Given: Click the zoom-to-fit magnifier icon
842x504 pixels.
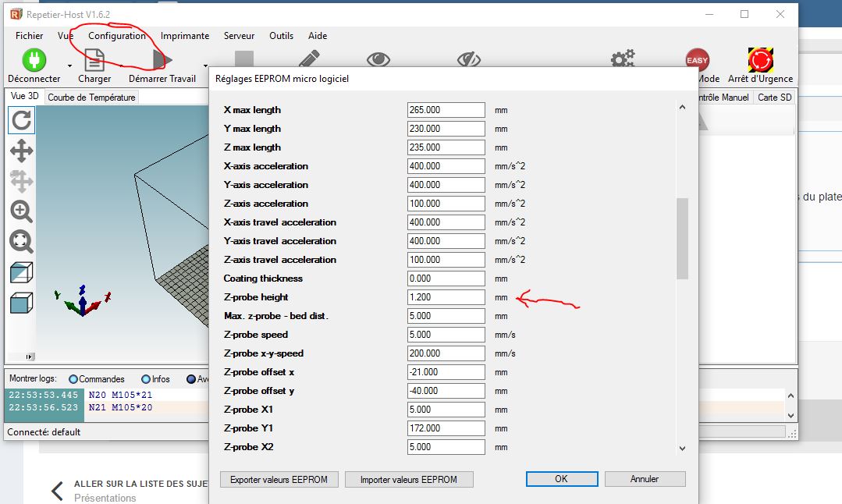Looking at the screenshot, I should coord(22,242).
